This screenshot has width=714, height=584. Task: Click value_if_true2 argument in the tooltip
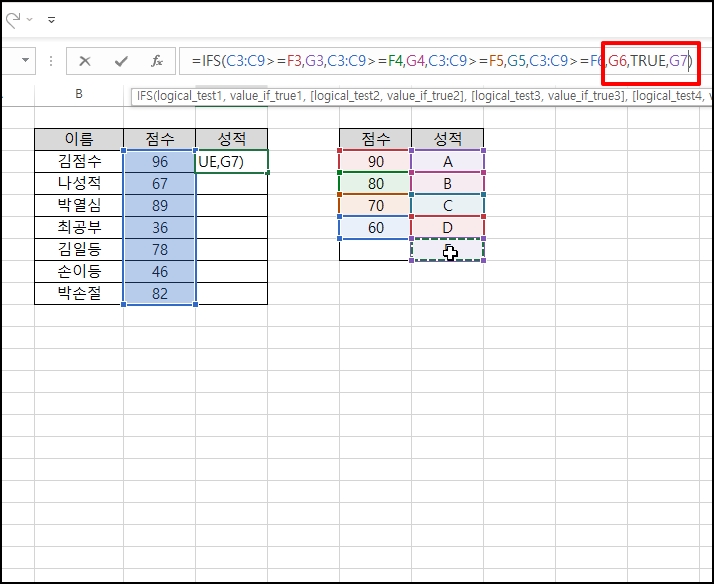[x=424, y=96]
